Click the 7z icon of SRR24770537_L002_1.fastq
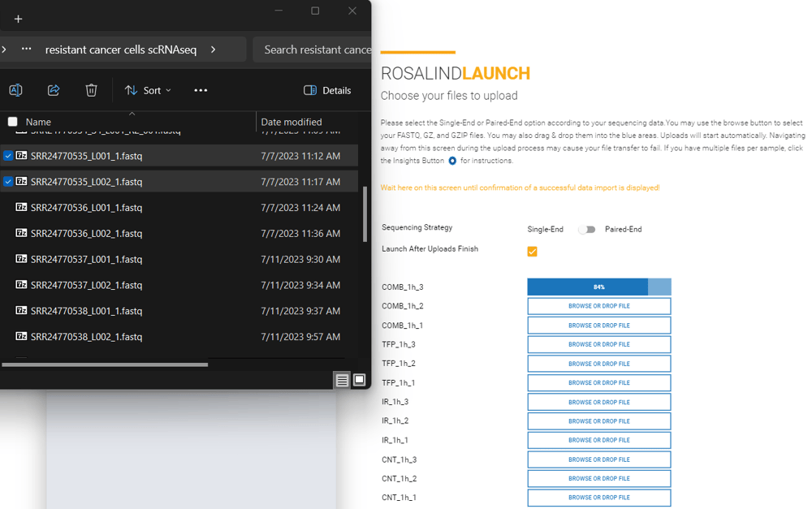Screen dimensions: 812x509 click(21, 284)
